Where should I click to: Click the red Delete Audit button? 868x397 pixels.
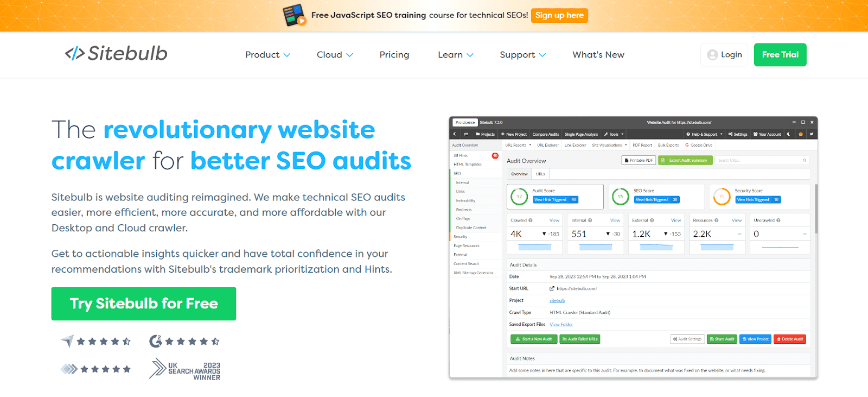point(790,339)
